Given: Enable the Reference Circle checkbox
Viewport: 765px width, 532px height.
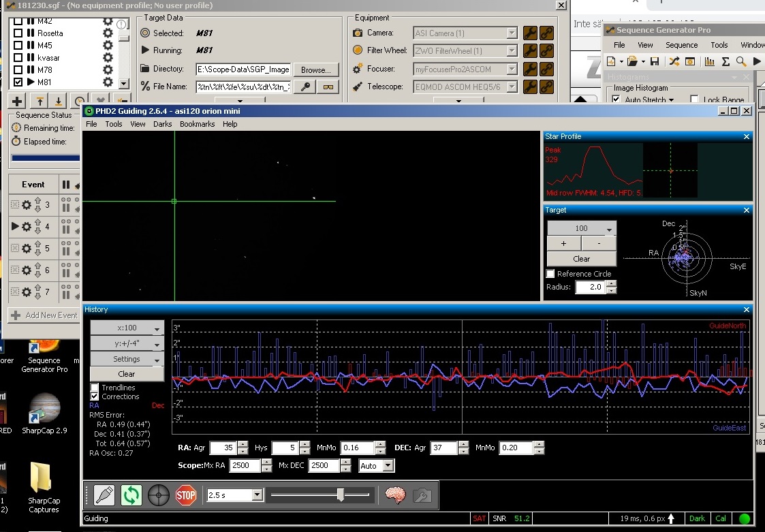Looking at the screenshot, I should click(x=550, y=274).
